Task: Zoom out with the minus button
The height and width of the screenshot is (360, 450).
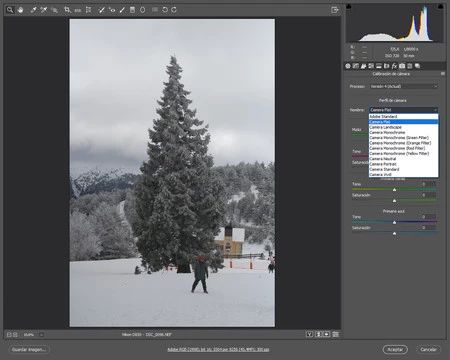Action: point(9,334)
